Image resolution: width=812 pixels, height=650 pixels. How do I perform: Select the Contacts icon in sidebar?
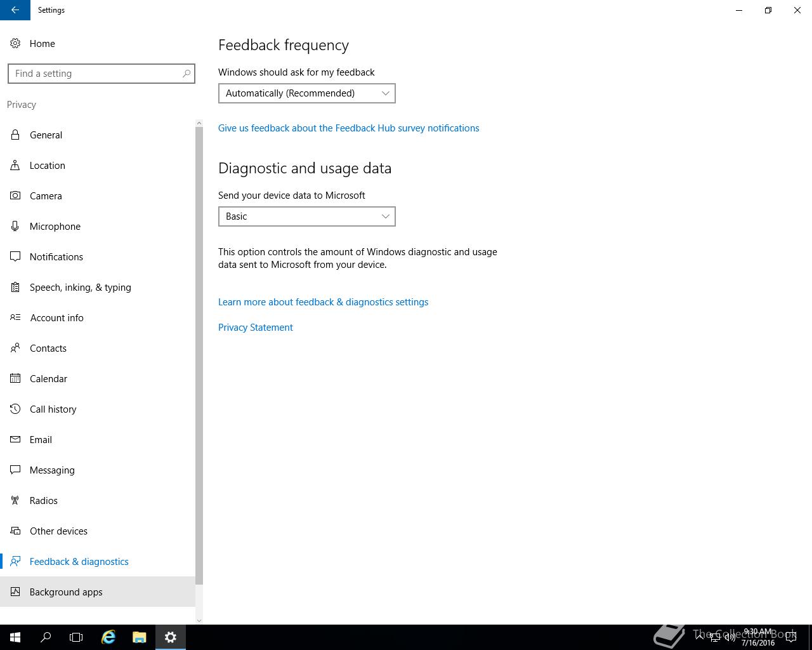(15, 348)
